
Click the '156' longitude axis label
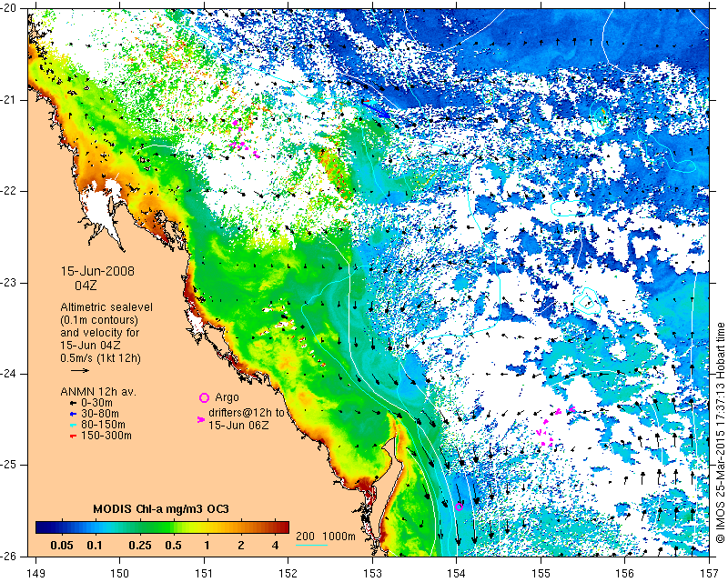pyautogui.click(x=625, y=574)
